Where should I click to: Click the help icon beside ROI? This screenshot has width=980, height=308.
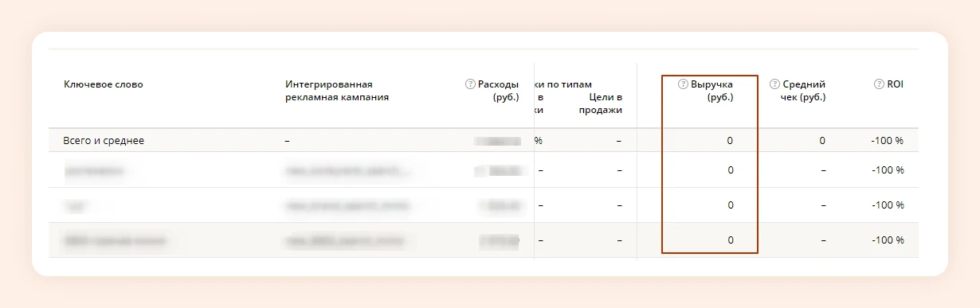tap(879, 84)
